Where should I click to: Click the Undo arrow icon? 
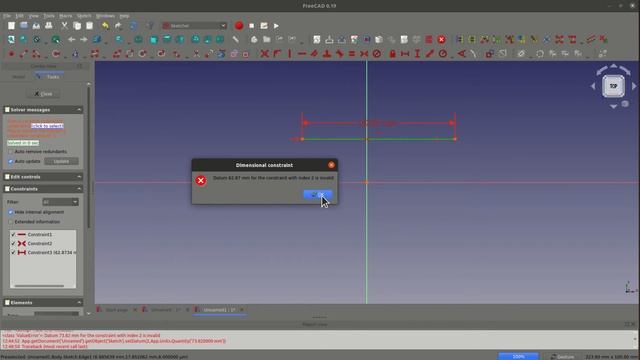tap(105, 26)
